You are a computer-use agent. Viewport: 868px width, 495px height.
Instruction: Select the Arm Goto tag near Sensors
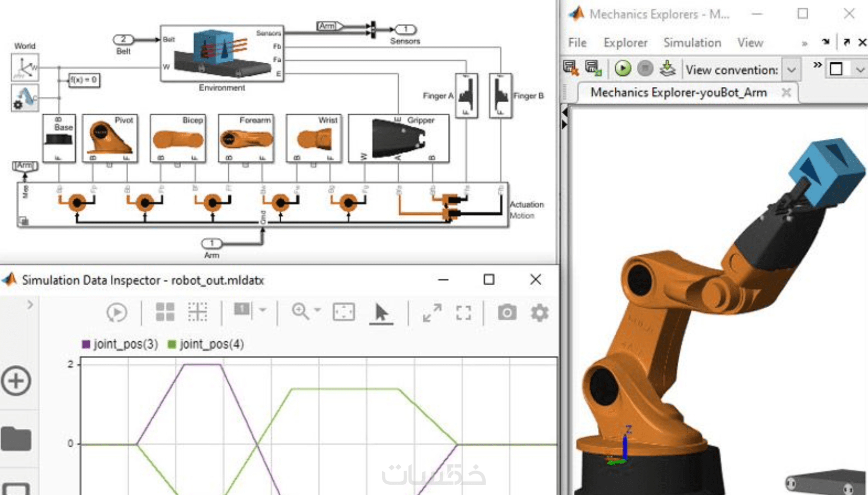point(329,26)
